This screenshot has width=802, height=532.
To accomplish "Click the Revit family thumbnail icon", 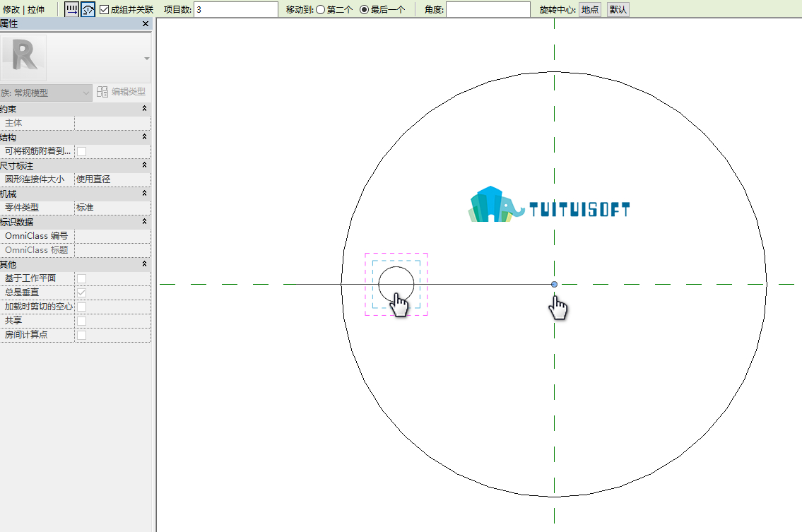I will (x=23, y=57).
